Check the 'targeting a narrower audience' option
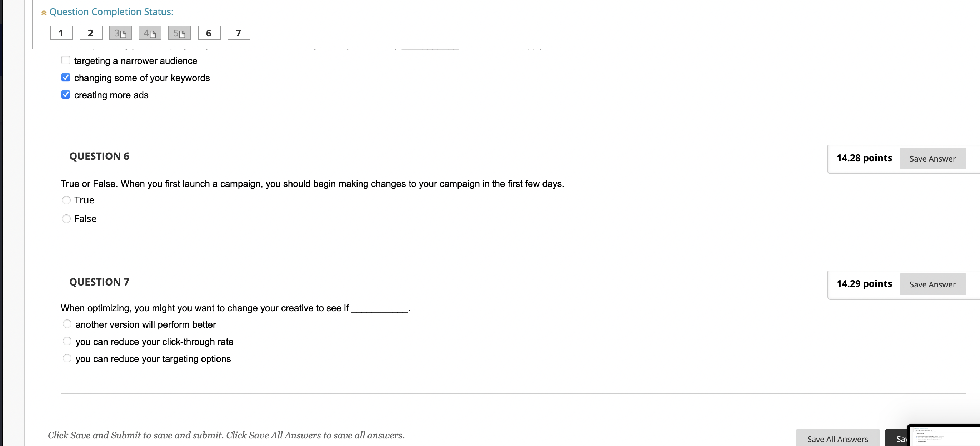The height and width of the screenshot is (446, 980). [65, 60]
